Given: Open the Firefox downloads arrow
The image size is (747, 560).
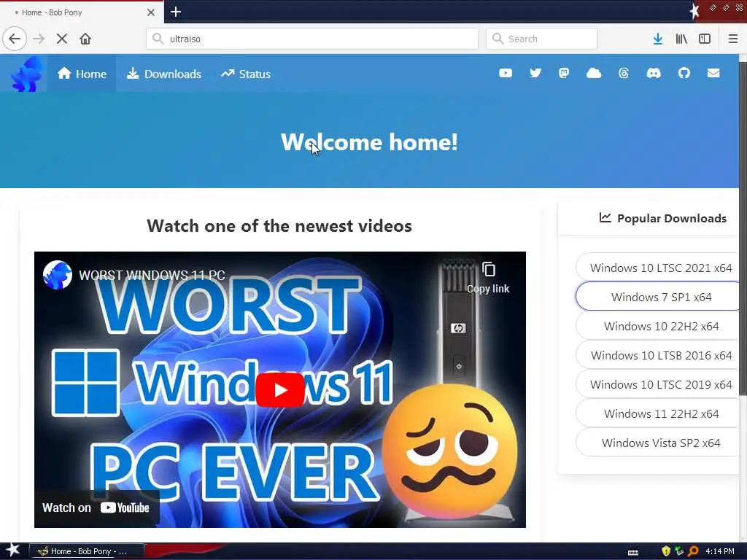Looking at the screenshot, I should click(658, 39).
